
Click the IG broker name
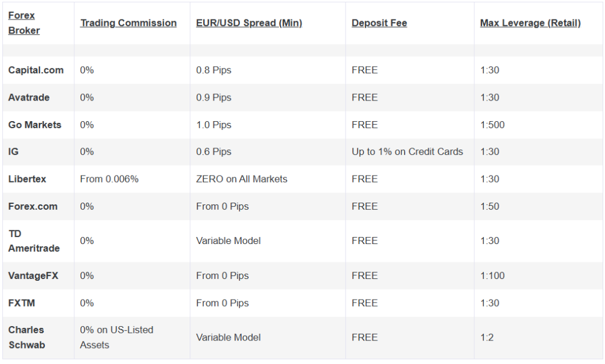(x=13, y=151)
